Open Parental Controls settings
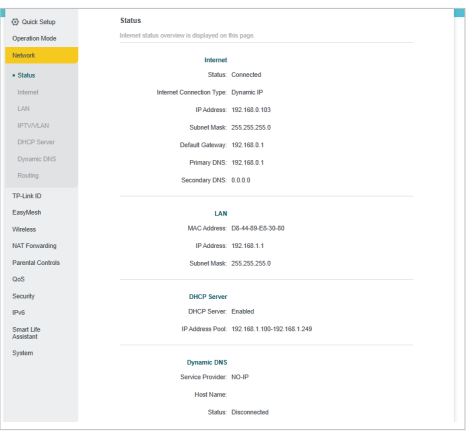 36,263
